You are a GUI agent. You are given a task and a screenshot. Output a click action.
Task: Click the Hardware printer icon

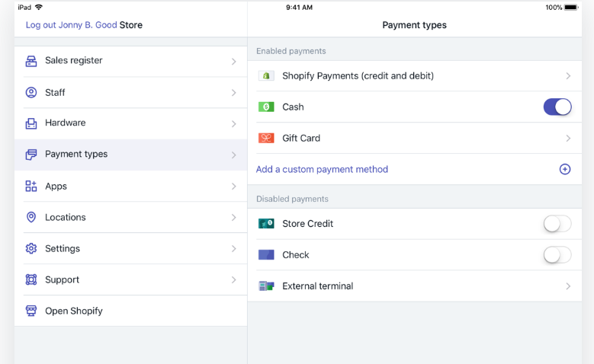[31, 123]
